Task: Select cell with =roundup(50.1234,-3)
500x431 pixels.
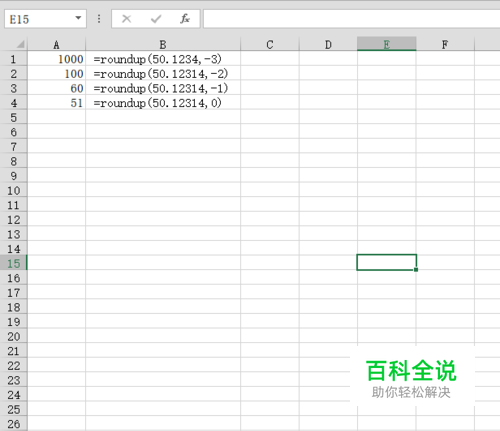Action: click(163, 59)
